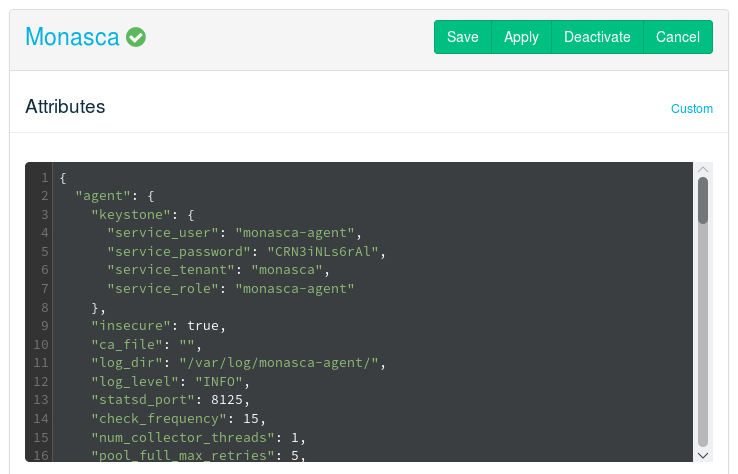Open the Custom attributes view link
Screen dimensions: 738x474
point(691,109)
